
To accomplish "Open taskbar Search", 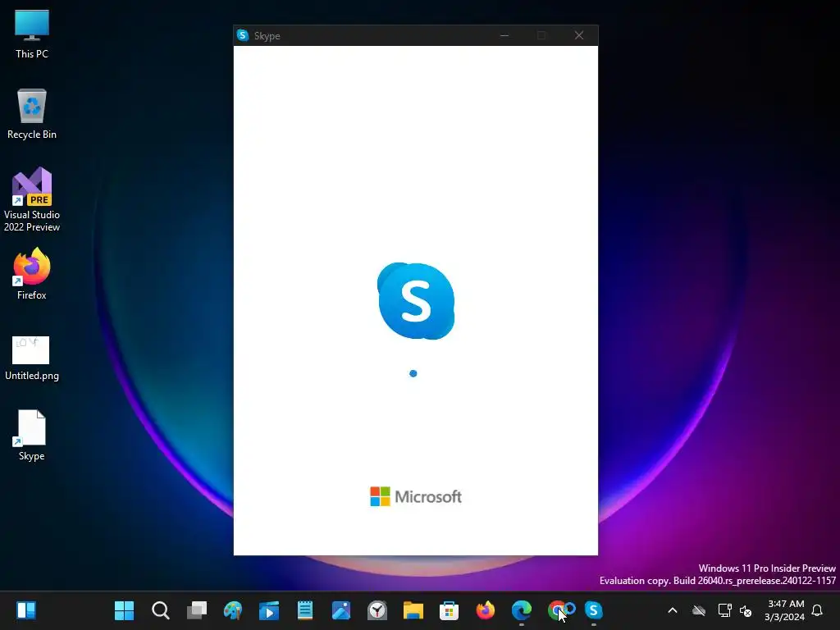I will (x=160, y=610).
